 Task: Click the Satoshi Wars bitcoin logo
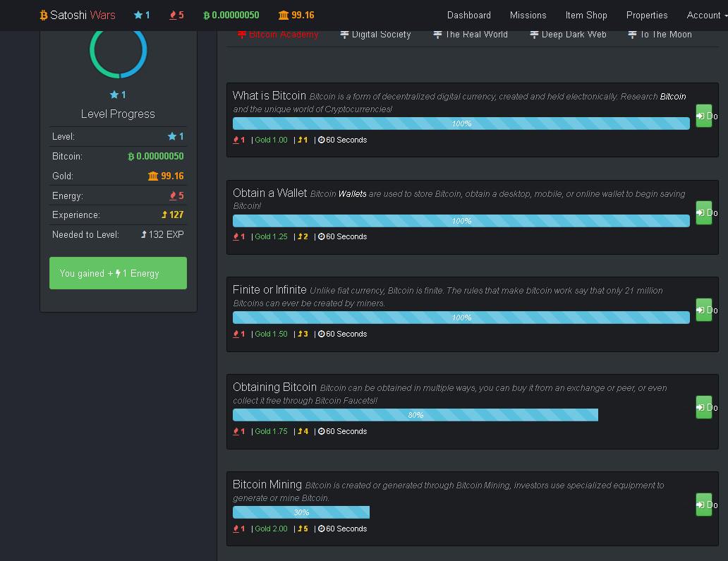tap(44, 15)
